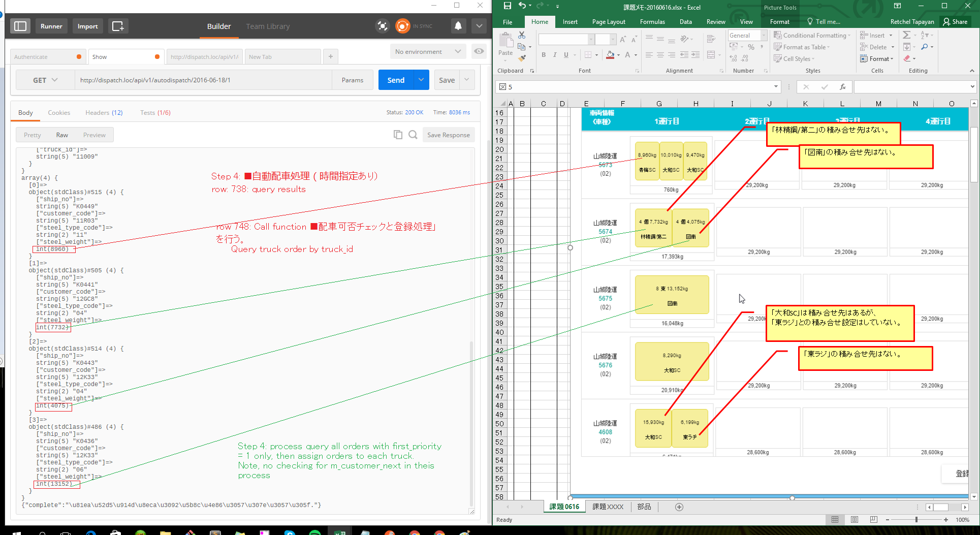
Task: Expand the Excel Name Box dropdown
Action: pos(776,87)
